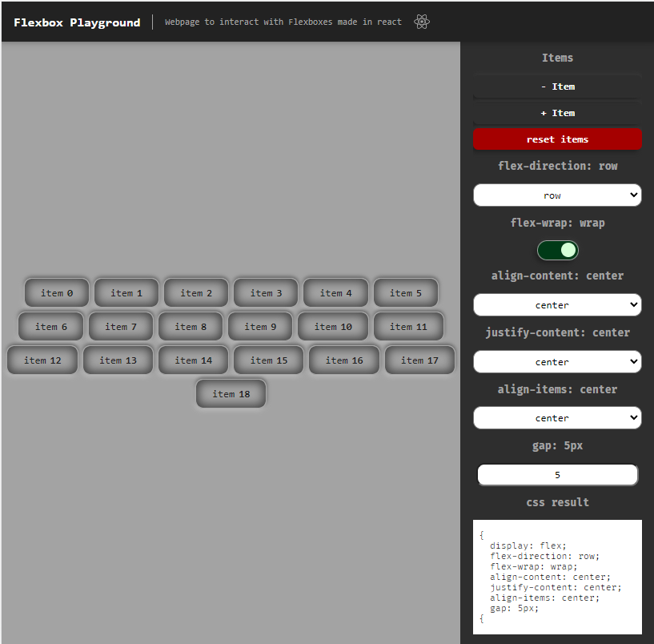The height and width of the screenshot is (644, 654).
Task: Select the 'item 14' flex element
Action: [194, 360]
